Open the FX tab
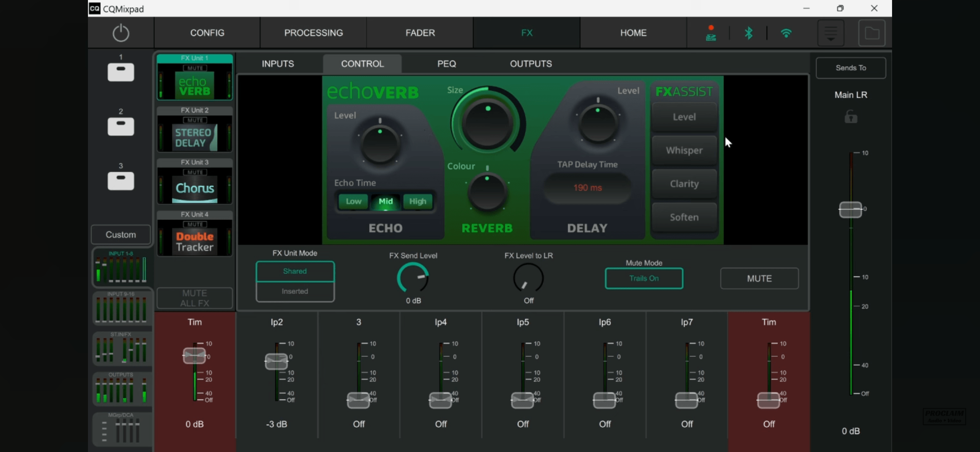This screenshot has height=452, width=980. [527, 33]
